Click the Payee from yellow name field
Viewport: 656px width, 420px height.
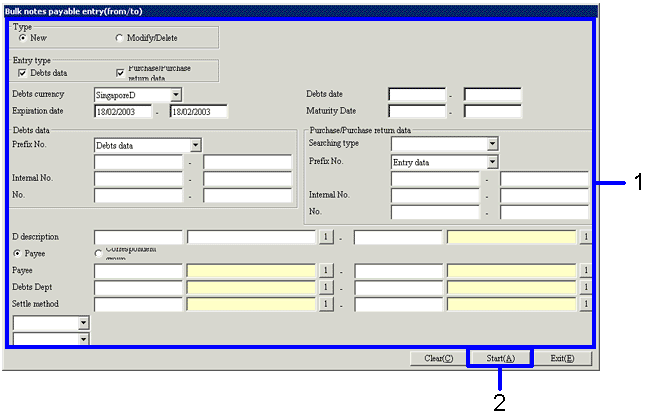point(251,271)
